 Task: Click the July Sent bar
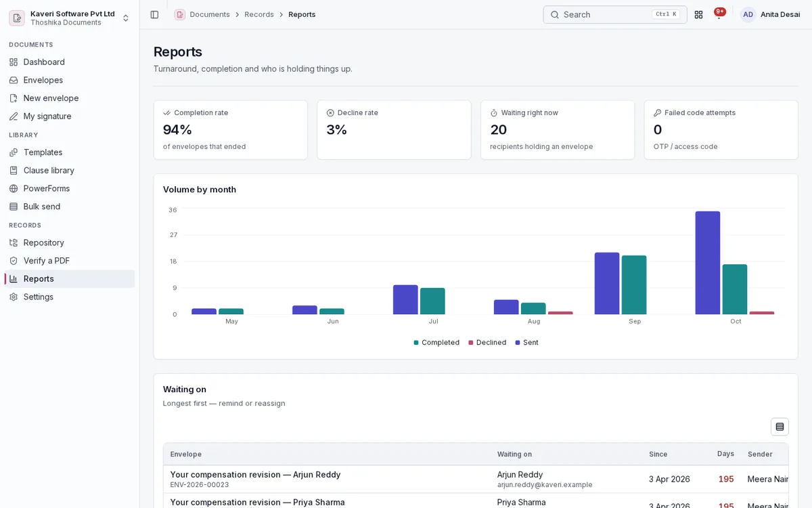405,299
